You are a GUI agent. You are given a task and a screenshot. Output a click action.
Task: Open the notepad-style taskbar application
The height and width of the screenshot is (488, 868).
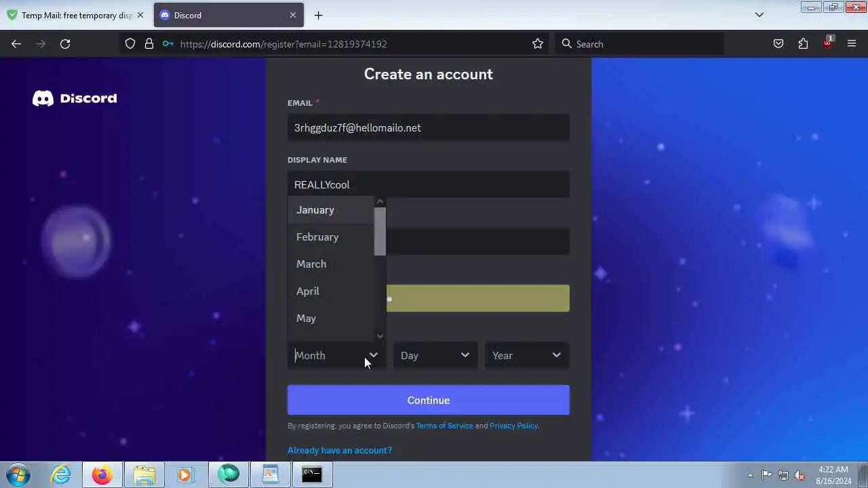(270, 474)
